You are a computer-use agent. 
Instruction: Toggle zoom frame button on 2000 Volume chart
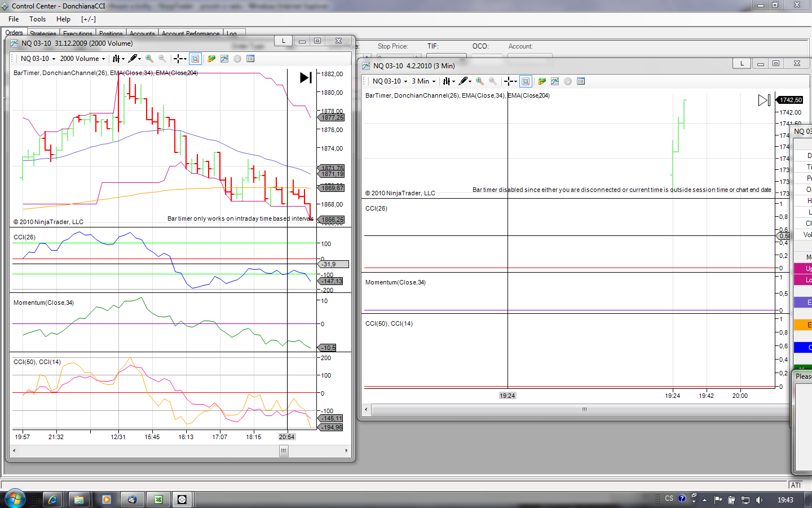pos(195,59)
